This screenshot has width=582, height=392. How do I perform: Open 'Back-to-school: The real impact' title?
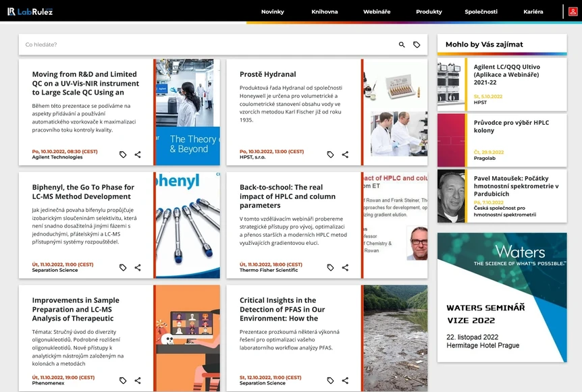tap(288, 196)
